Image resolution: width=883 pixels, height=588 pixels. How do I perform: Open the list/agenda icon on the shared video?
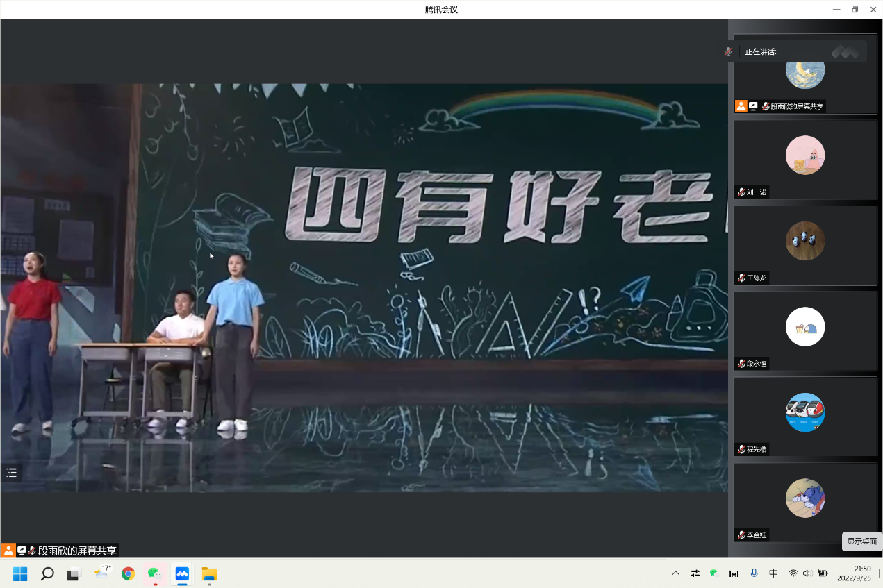tap(11, 473)
